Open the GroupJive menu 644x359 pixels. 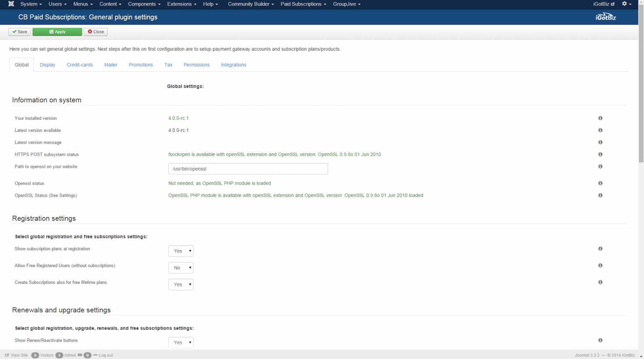[346, 4]
